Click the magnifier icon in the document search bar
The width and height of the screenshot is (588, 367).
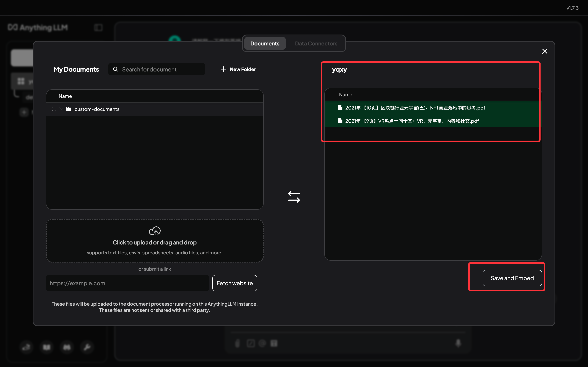[x=115, y=69]
